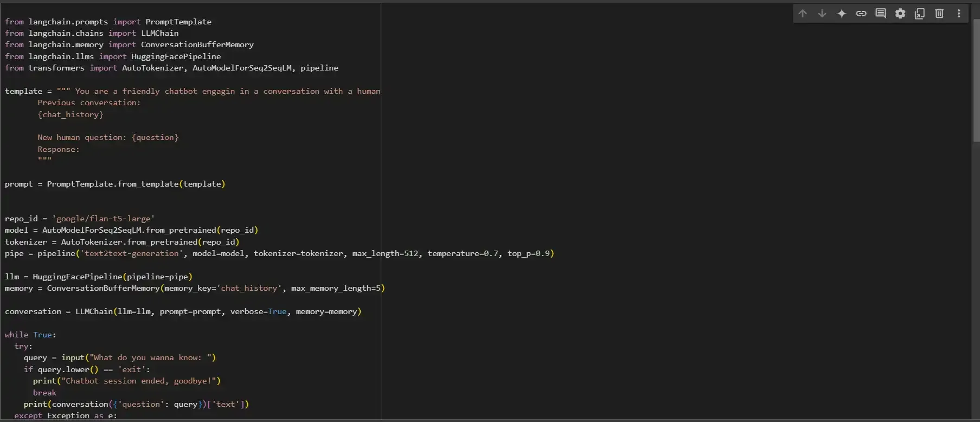Click 'max_memory_length=5' argument
980x422 pixels.
336,288
